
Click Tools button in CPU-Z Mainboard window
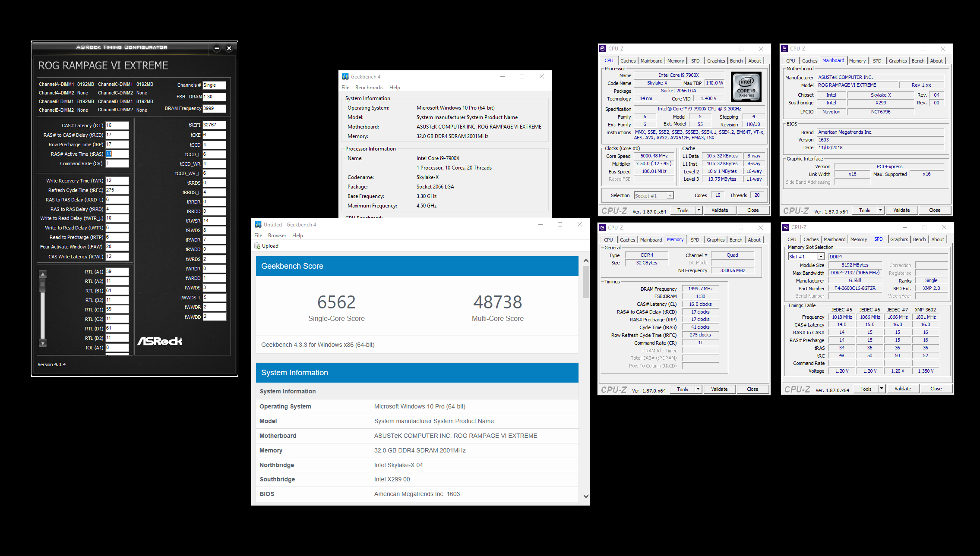pyautogui.click(x=865, y=210)
